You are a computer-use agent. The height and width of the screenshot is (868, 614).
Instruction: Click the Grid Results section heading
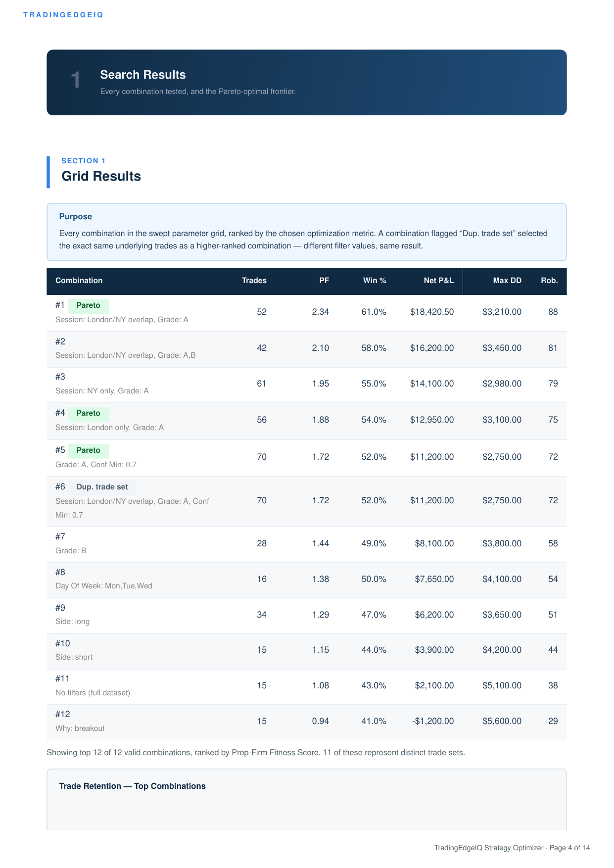(x=101, y=176)
